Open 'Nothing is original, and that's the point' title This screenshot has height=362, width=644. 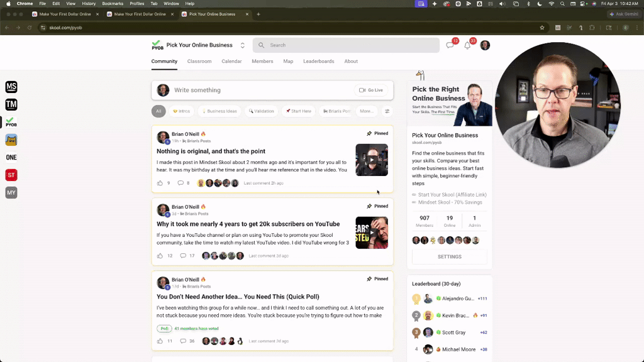[211, 151]
